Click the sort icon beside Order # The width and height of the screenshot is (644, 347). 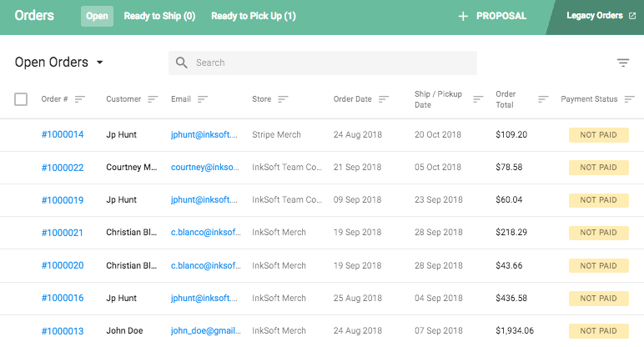click(x=80, y=99)
